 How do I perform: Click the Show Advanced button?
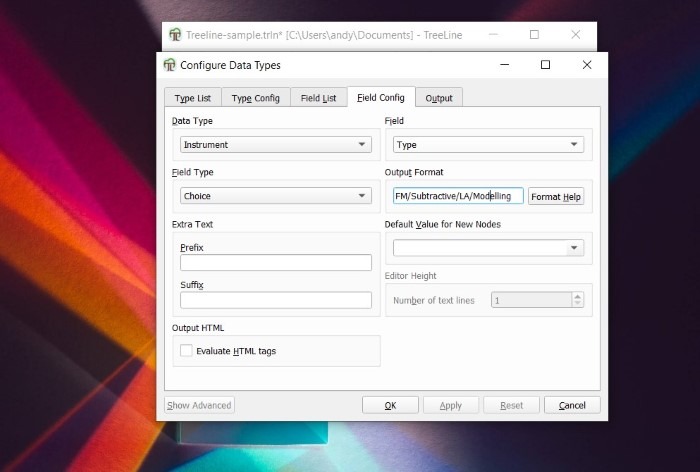coord(199,405)
